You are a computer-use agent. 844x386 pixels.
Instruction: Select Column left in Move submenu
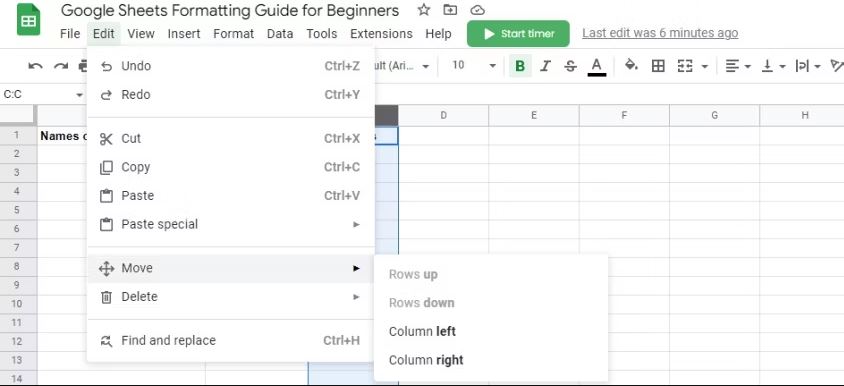[x=422, y=331]
